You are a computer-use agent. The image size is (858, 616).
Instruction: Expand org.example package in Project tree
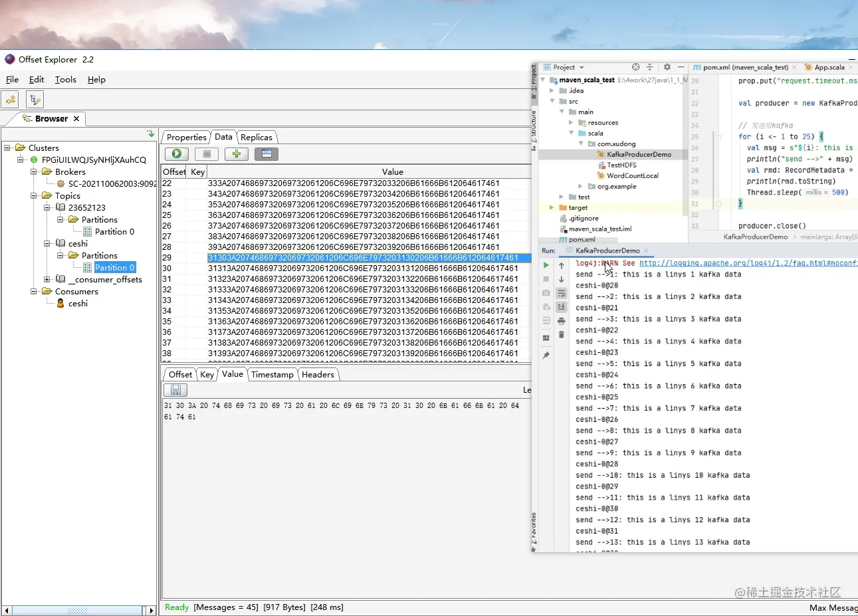tap(580, 186)
